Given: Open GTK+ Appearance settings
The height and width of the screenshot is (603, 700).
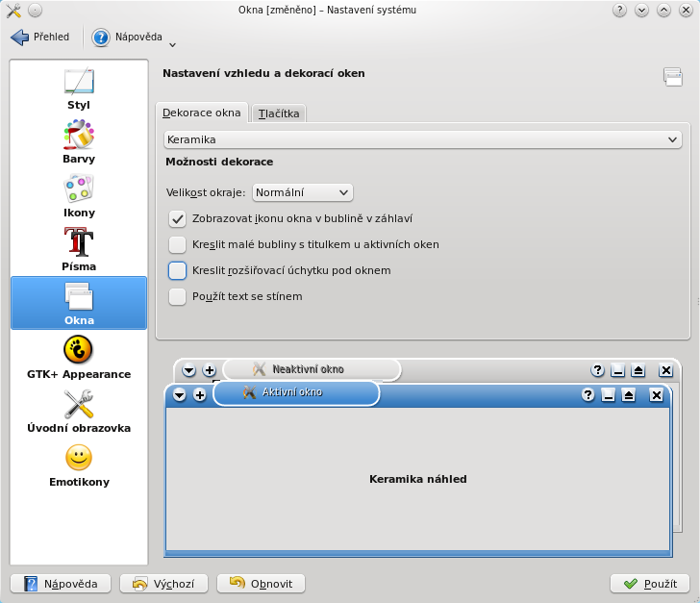Looking at the screenshot, I should pyautogui.click(x=79, y=358).
